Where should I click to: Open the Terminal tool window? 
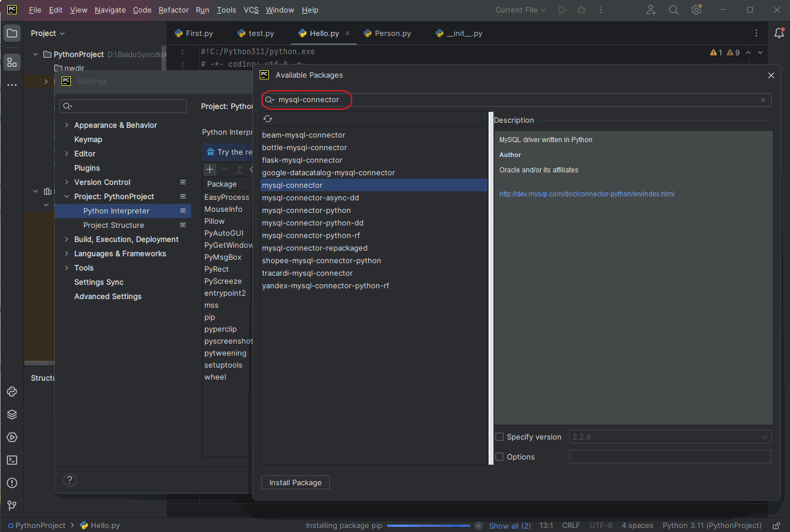pos(12,460)
